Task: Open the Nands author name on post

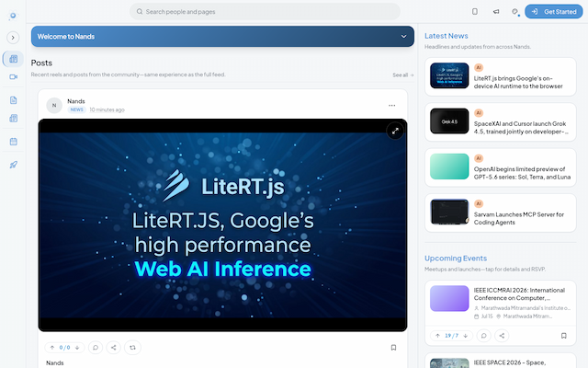Action: (x=76, y=101)
